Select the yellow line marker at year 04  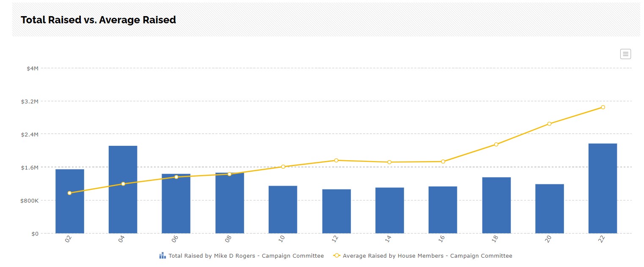(x=123, y=184)
